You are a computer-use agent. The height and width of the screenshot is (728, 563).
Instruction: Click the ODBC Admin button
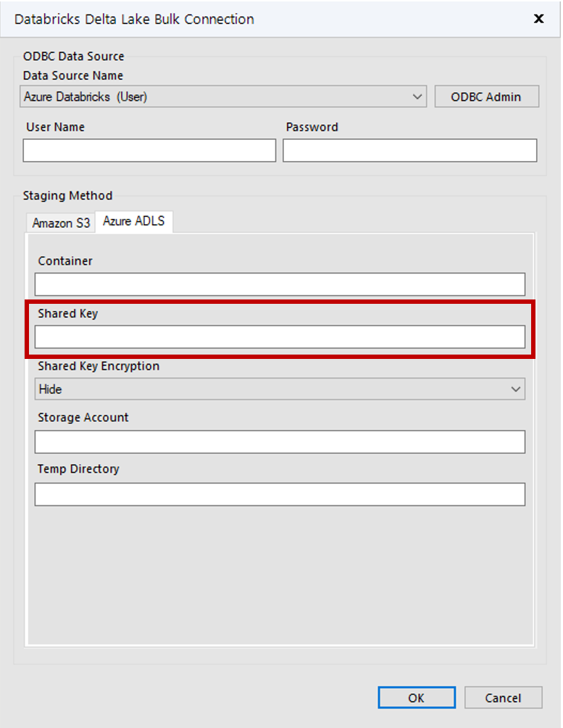point(486,96)
